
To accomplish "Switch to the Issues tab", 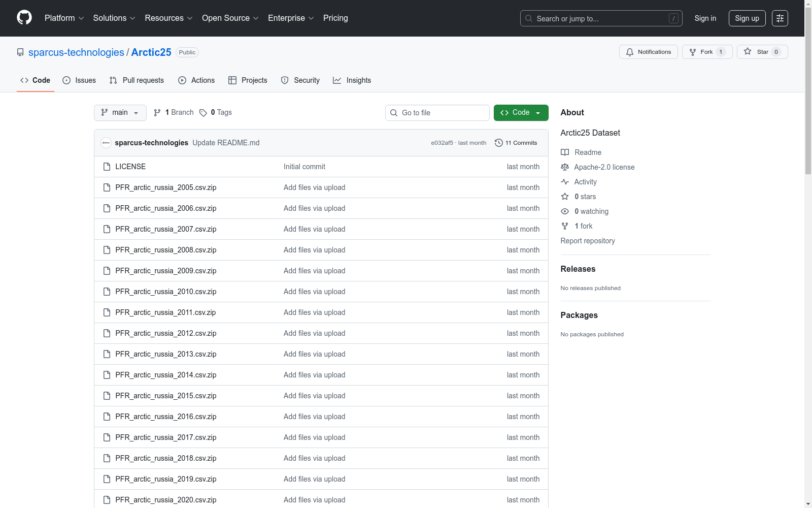I will (79, 80).
